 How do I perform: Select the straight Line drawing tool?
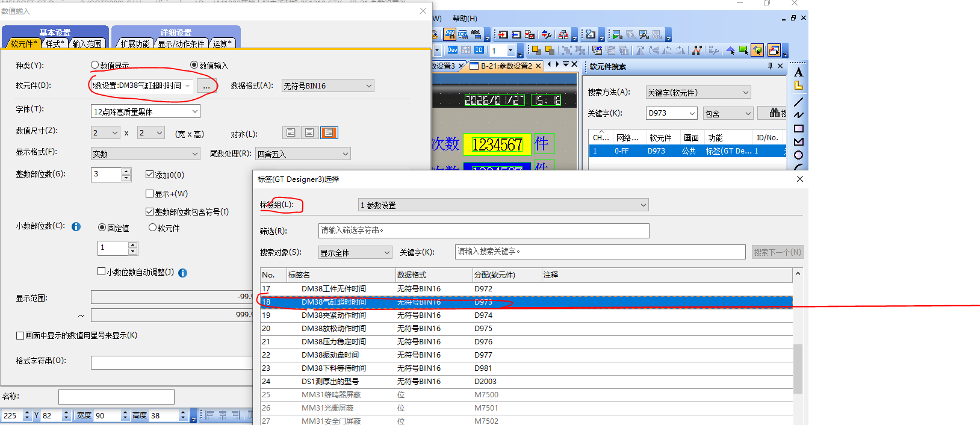(x=798, y=101)
